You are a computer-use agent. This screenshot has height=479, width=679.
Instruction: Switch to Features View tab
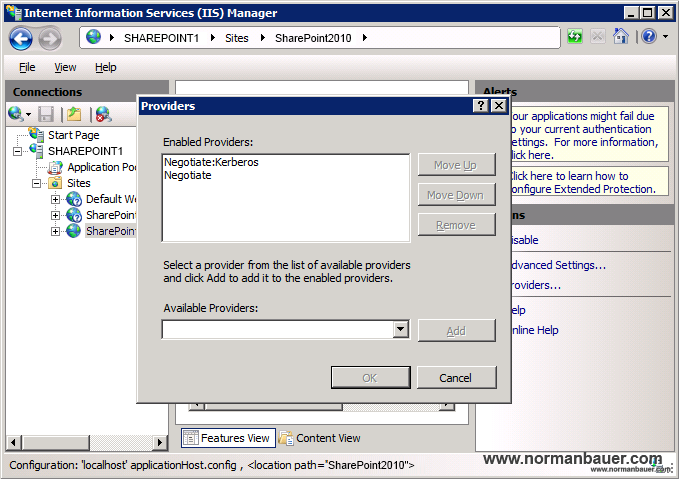228,438
